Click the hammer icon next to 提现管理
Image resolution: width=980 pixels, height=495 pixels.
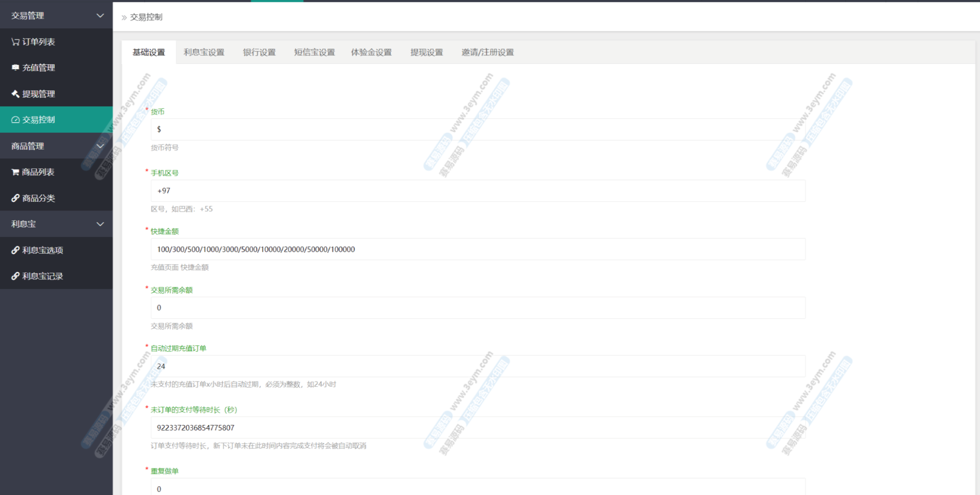click(15, 94)
